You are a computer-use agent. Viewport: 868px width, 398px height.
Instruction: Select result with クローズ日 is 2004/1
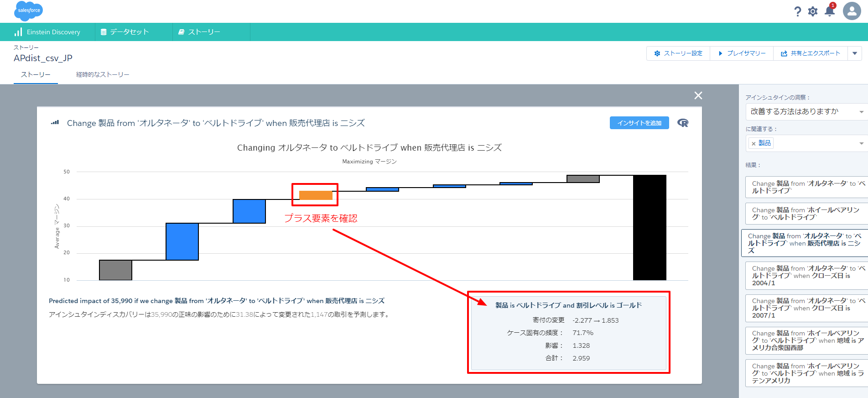coord(806,276)
